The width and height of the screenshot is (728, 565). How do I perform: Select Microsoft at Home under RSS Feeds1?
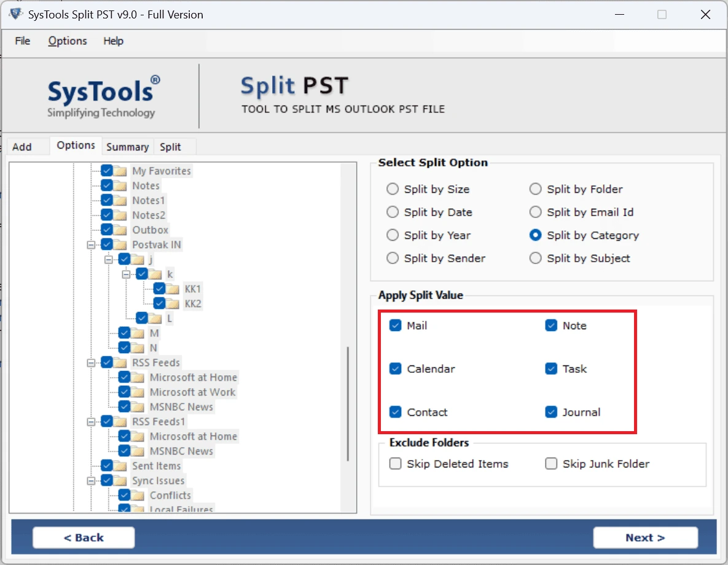(x=193, y=437)
